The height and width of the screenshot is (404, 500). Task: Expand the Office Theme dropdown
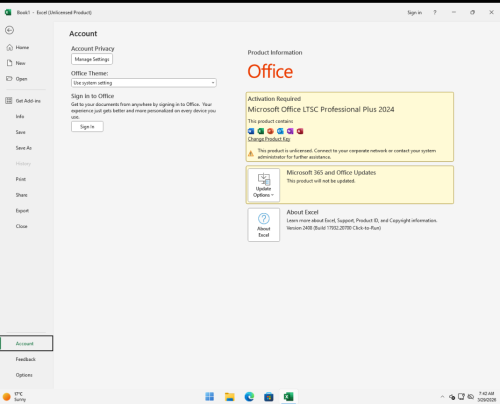(x=144, y=83)
